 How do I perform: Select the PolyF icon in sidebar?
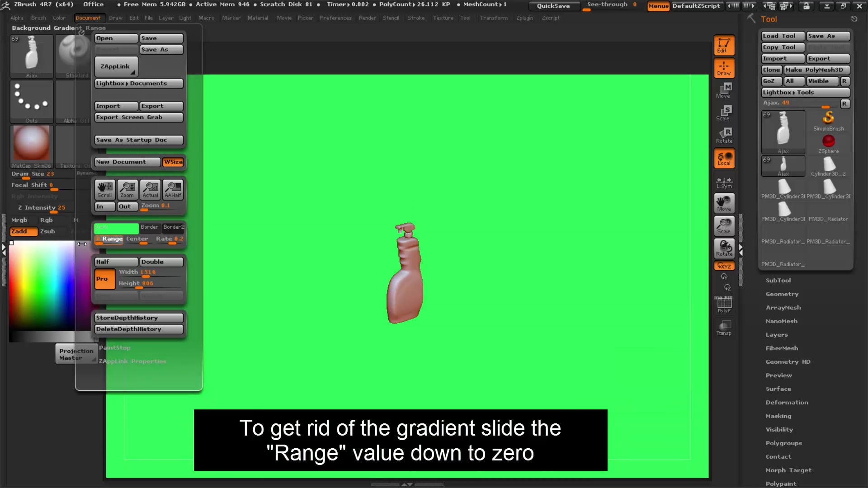coord(724,304)
